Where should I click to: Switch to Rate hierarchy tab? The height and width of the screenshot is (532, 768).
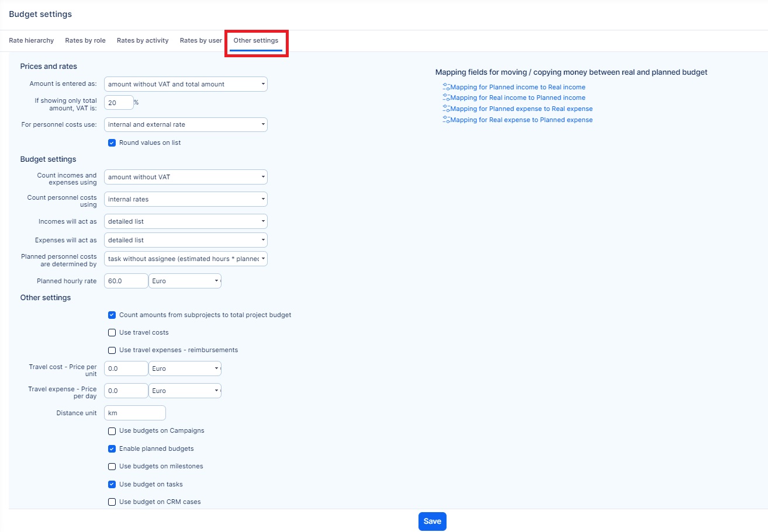[31, 41]
